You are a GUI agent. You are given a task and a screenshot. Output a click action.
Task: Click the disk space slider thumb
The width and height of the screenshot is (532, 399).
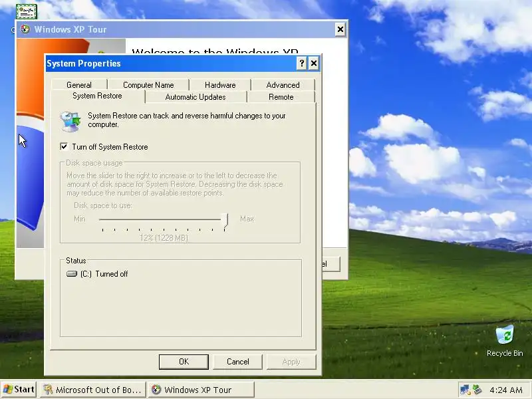coord(225,220)
